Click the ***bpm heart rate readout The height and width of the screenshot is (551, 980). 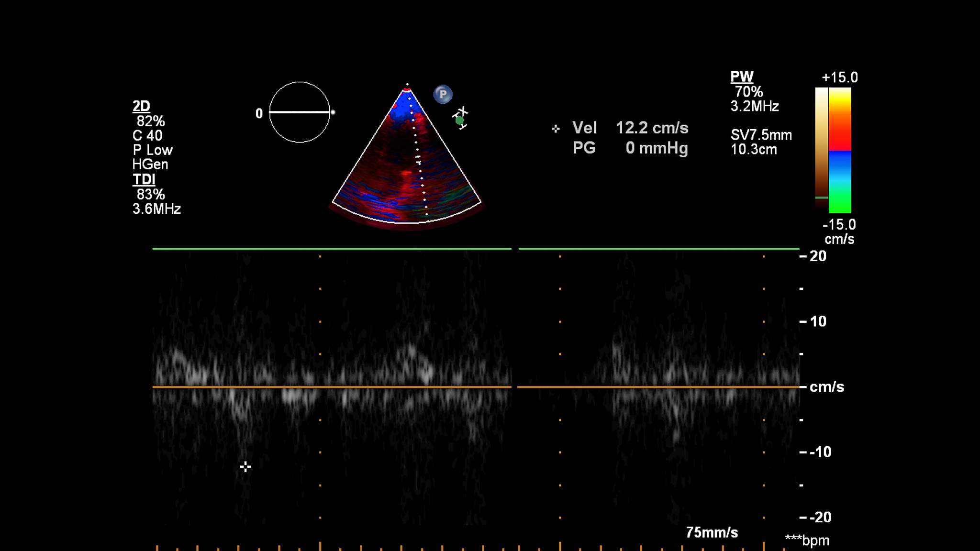(807, 540)
